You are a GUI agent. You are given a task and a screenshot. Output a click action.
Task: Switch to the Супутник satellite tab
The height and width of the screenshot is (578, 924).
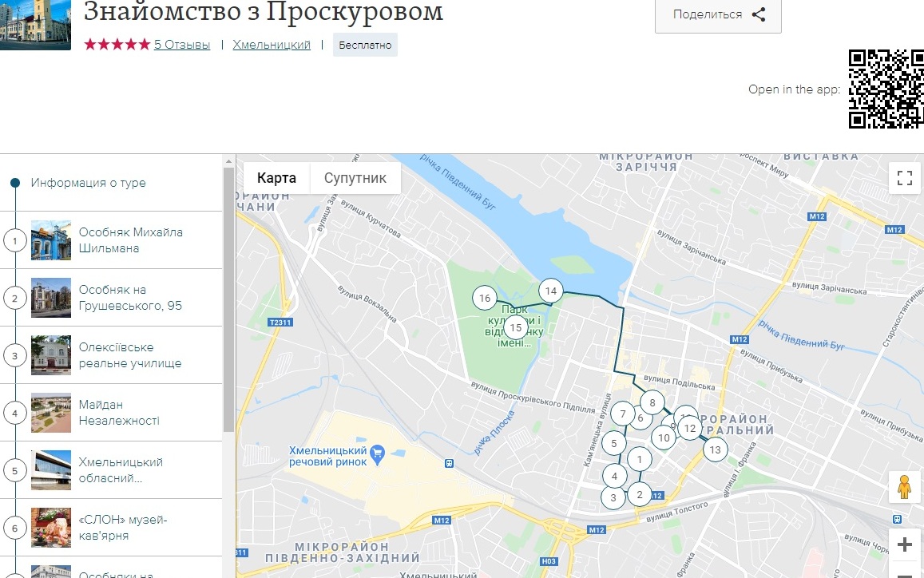click(x=355, y=178)
